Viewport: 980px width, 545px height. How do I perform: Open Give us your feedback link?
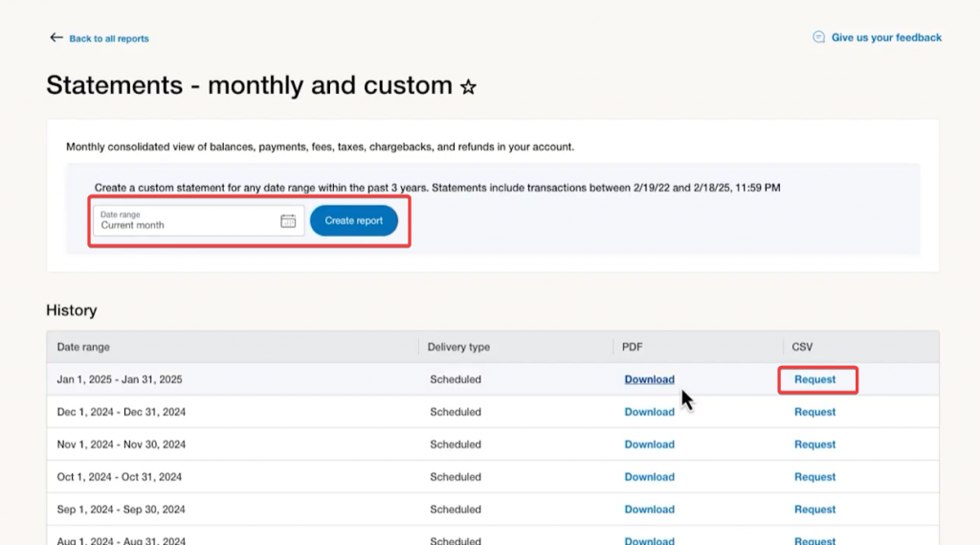[x=886, y=38]
